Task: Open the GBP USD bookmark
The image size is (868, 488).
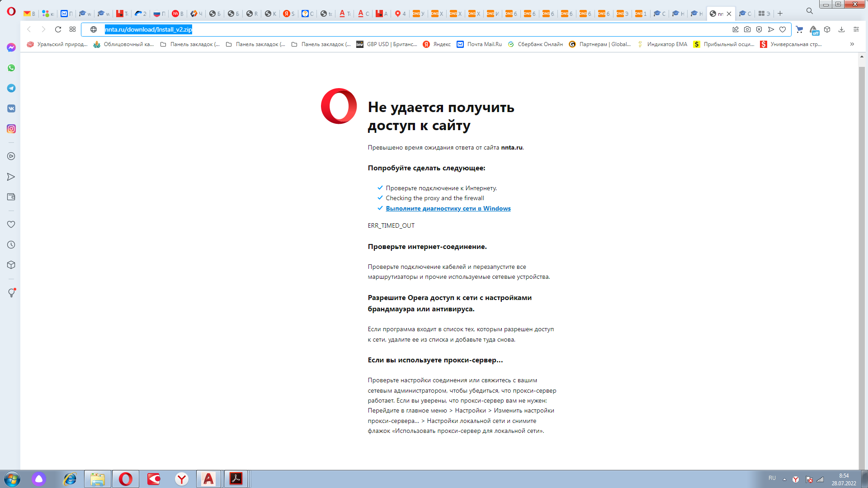Action: click(387, 44)
